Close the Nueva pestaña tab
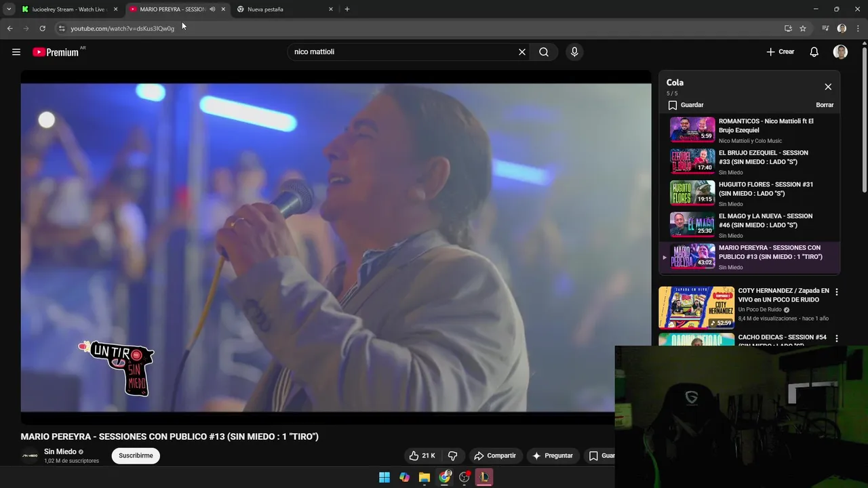 pyautogui.click(x=331, y=9)
